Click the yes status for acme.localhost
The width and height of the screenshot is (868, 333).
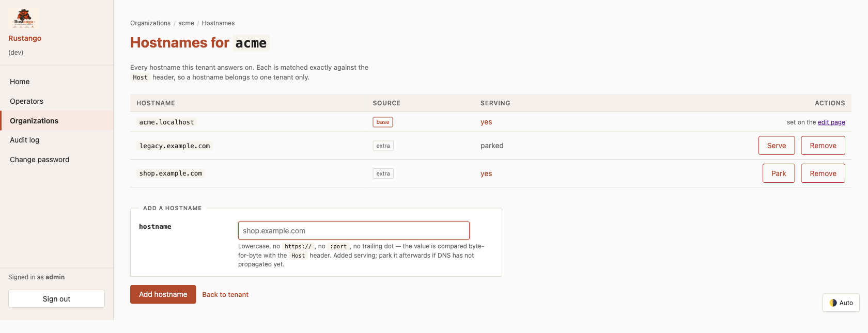point(486,122)
